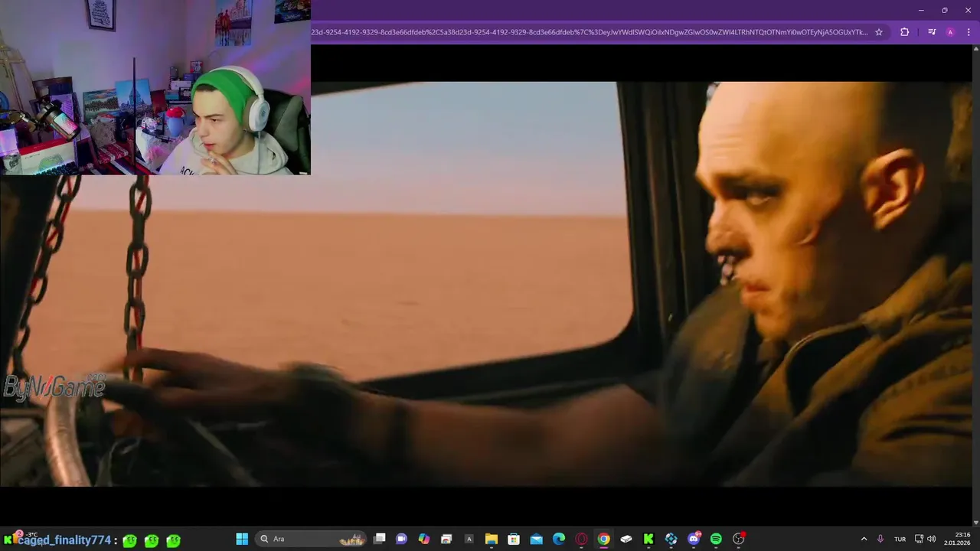Open the volume speaker tray icon
The image size is (980, 551).
tap(931, 539)
